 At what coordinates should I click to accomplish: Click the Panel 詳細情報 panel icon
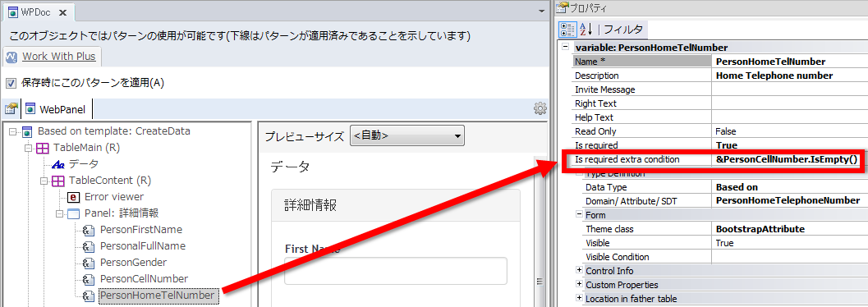[74, 213]
